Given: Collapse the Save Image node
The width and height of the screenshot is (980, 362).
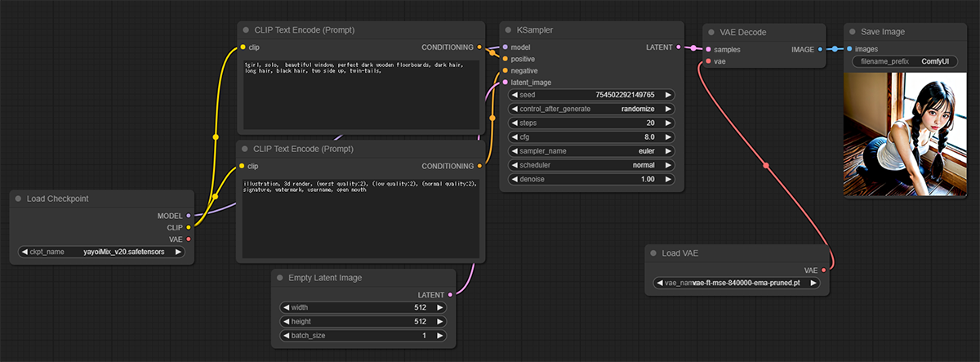Looking at the screenshot, I should tap(852, 32).
